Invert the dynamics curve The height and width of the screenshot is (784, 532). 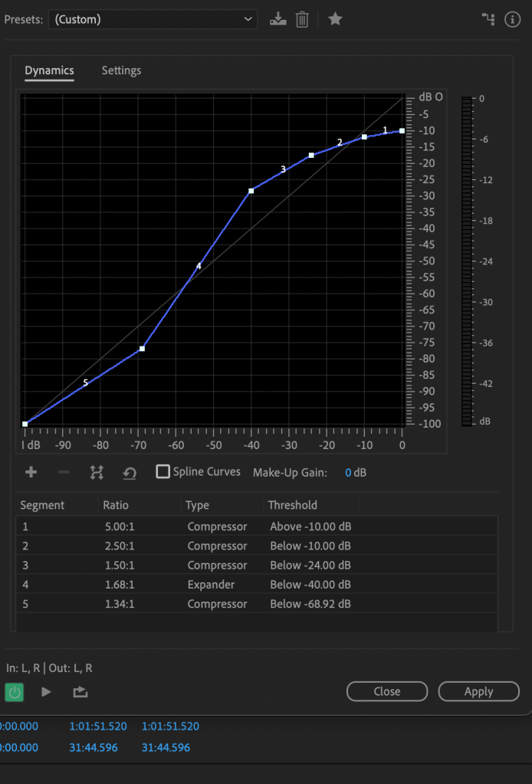click(97, 472)
